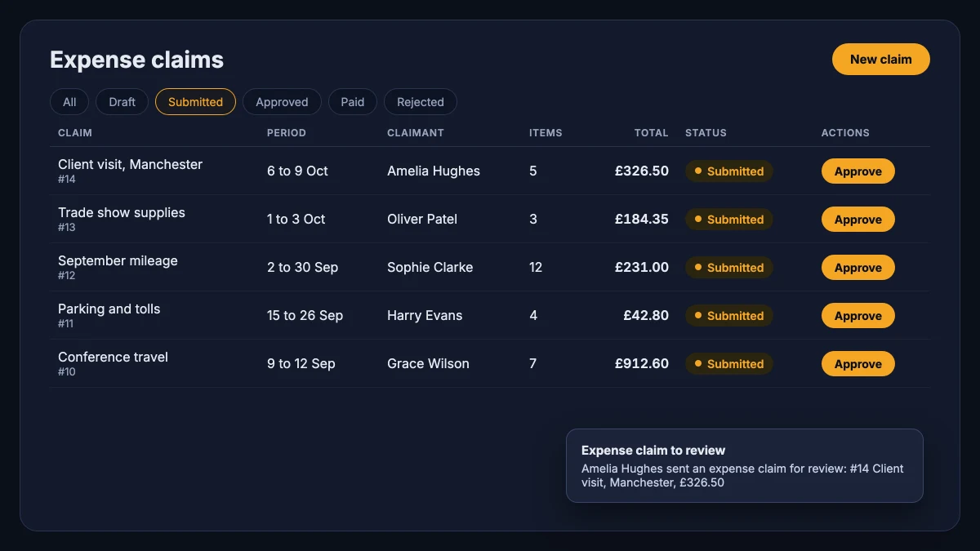
Task: Click the total £184.35
Action: click(642, 219)
